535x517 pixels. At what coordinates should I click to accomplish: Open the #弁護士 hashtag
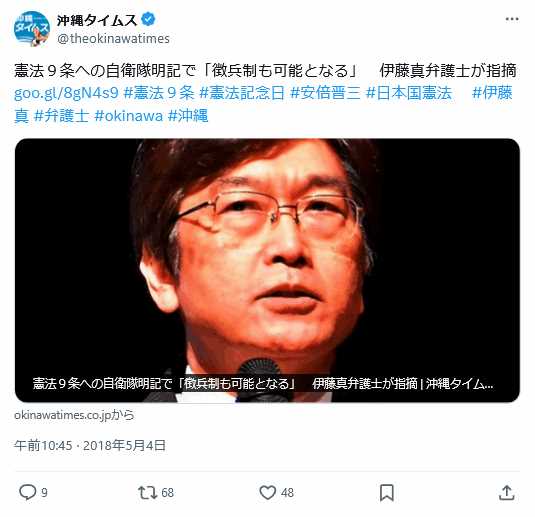pos(61,116)
